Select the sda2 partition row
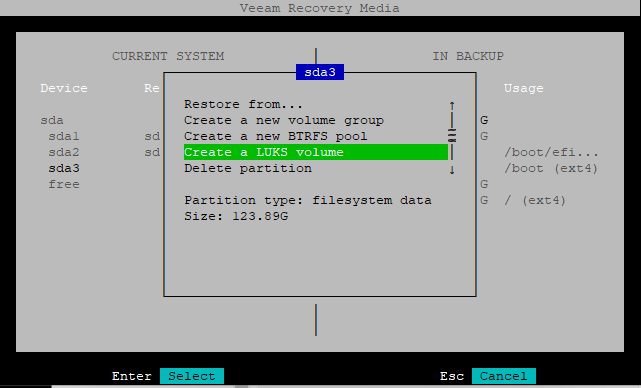The image size is (641, 388). (64, 152)
